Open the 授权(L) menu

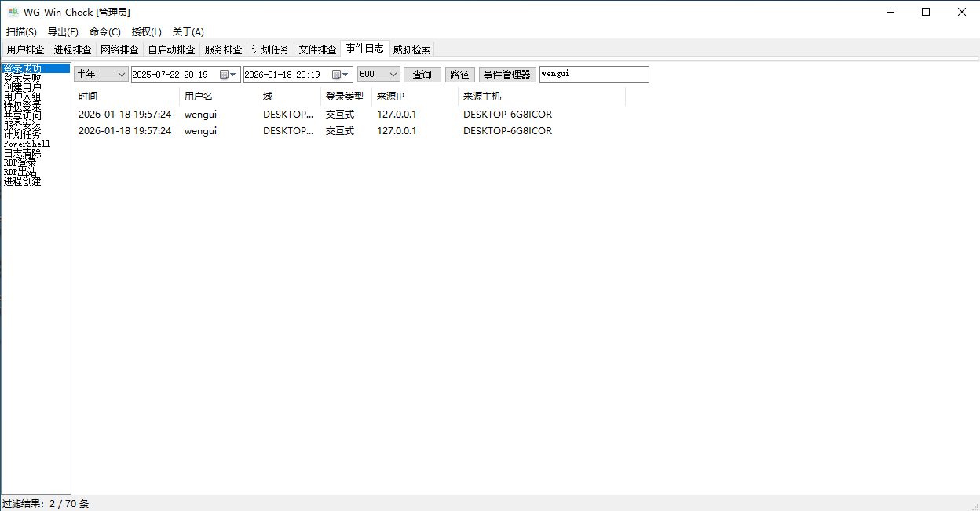pyautogui.click(x=146, y=32)
